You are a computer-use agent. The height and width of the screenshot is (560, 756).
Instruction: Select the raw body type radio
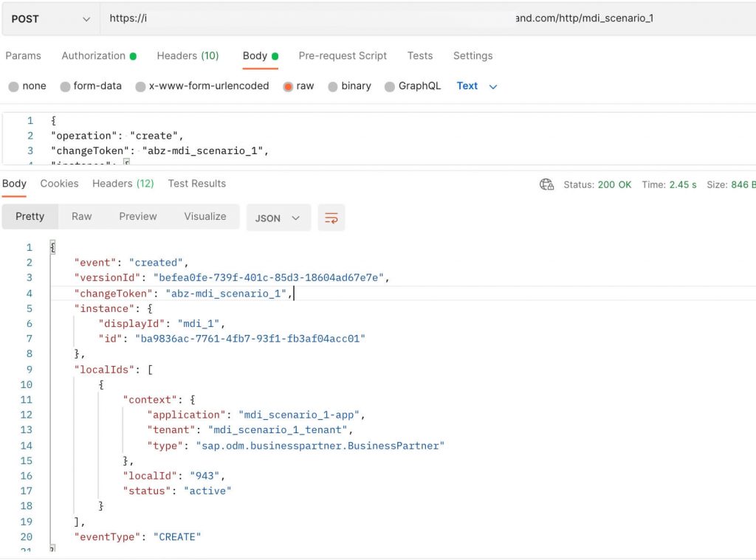coord(289,86)
